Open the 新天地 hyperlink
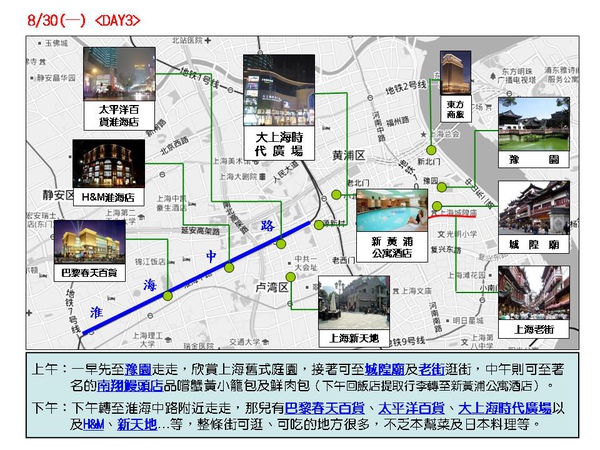 [137, 424]
